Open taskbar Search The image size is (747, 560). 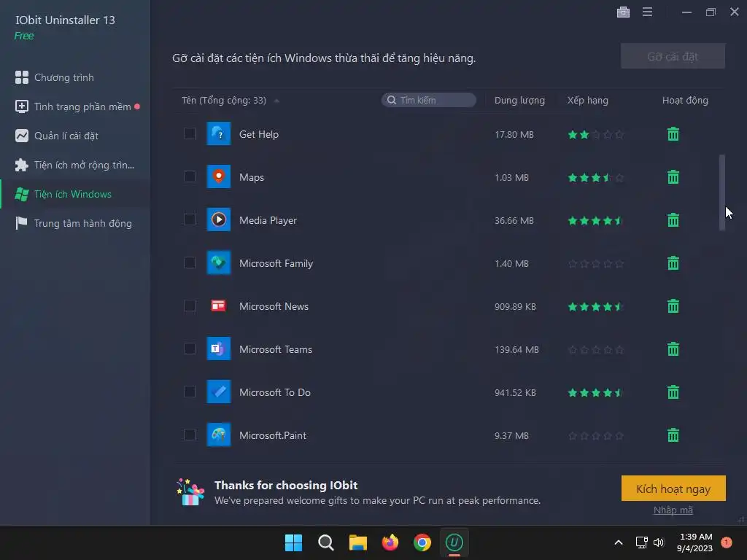[326, 542]
